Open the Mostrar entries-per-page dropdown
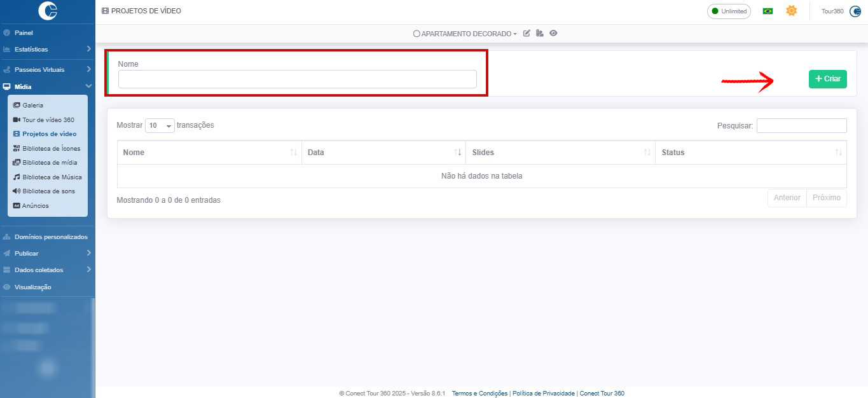The height and width of the screenshot is (398, 868). tap(160, 126)
